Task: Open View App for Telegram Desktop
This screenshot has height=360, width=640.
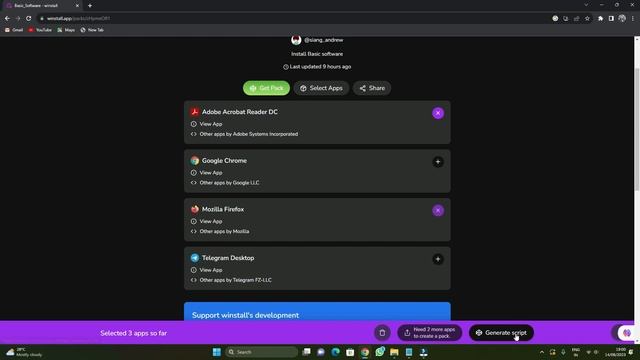Action: tap(206, 270)
